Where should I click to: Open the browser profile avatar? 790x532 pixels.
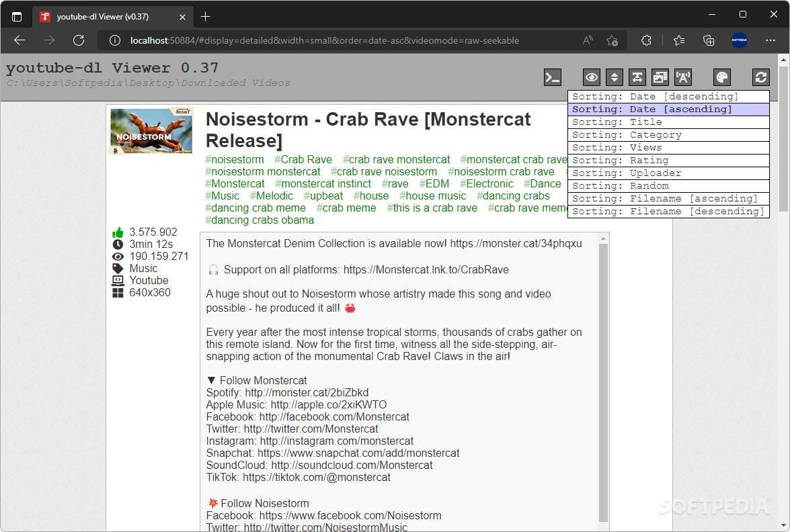(x=740, y=40)
